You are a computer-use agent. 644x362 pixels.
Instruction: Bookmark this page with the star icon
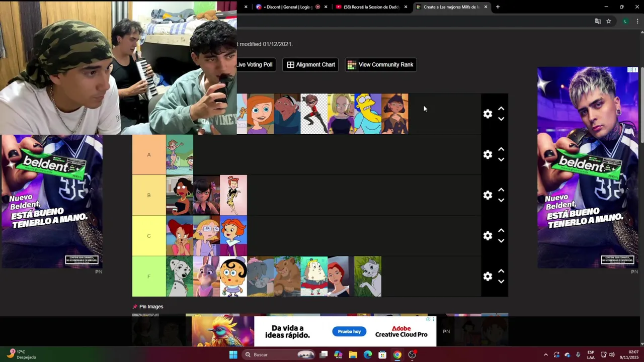click(x=609, y=21)
